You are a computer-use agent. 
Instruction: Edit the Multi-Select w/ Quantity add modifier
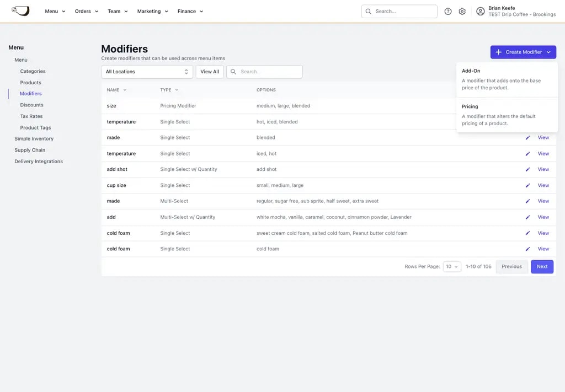point(527,217)
